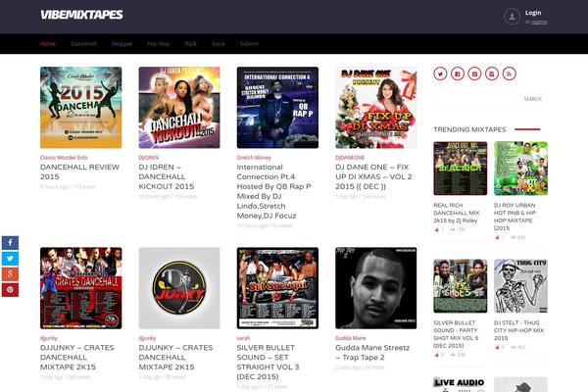
Task: Open the DJ Junky round logo thumbnail
Action: [x=179, y=288]
